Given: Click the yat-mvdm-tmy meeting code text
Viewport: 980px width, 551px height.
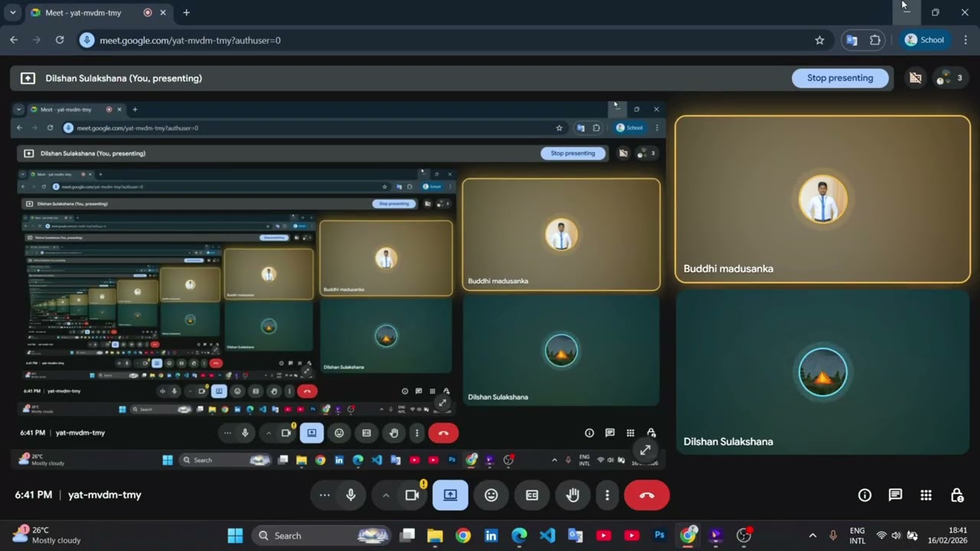Looking at the screenshot, I should 105,495.
